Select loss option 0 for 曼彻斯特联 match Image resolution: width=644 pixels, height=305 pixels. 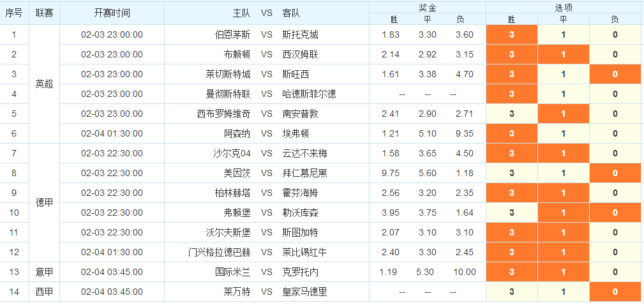pyautogui.click(x=615, y=94)
